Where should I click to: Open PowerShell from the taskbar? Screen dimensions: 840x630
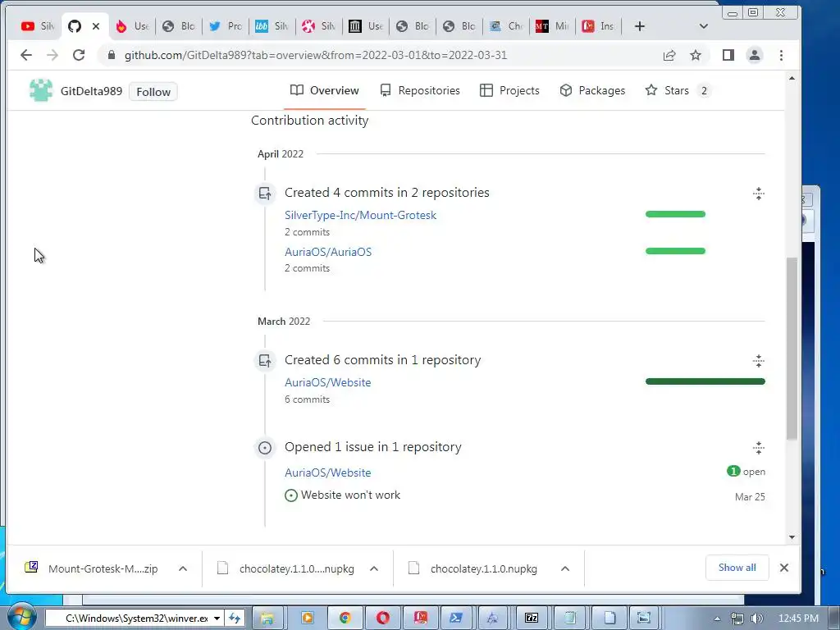click(x=456, y=619)
